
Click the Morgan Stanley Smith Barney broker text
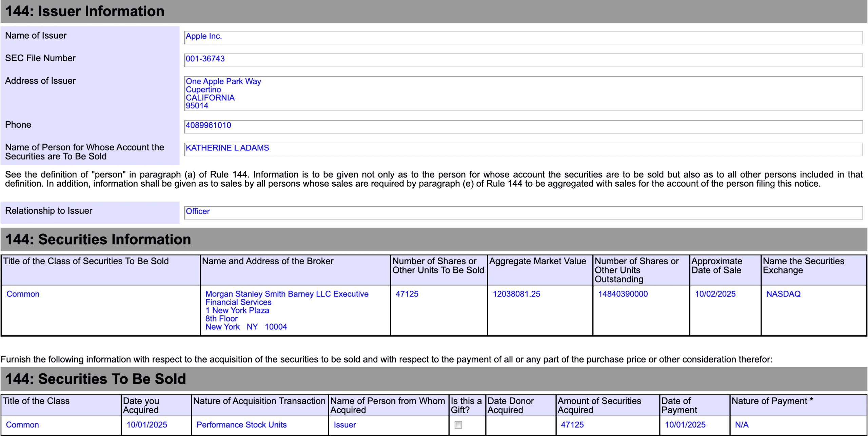[x=287, y=294]
